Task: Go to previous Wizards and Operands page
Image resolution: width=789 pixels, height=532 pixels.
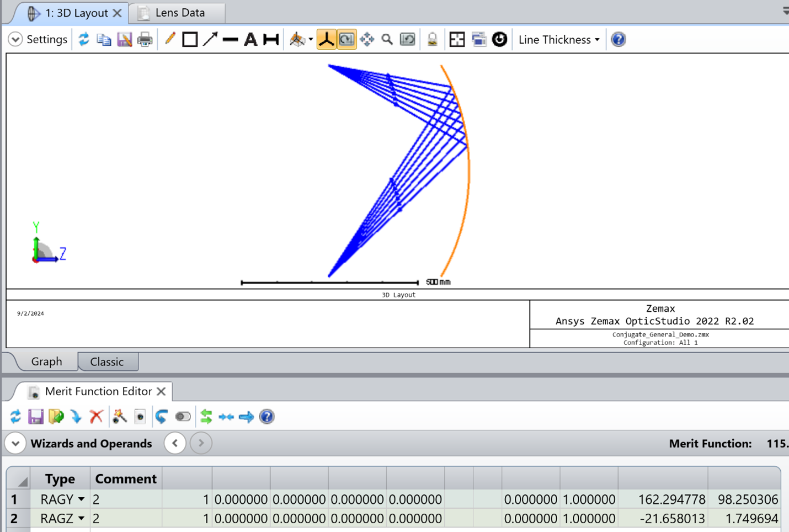Action: pos(175,443)
